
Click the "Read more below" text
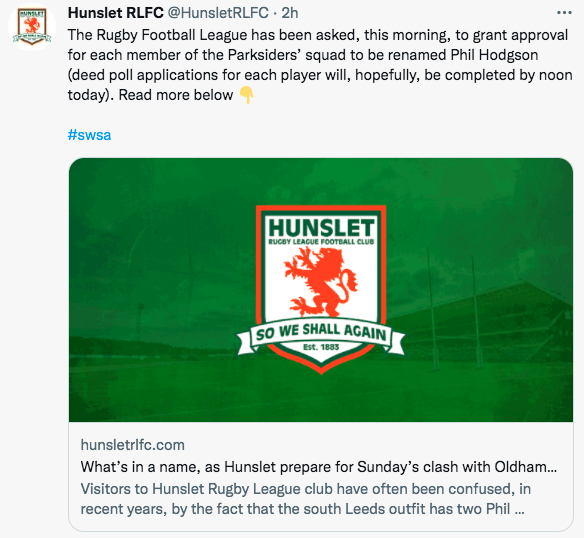coord(176,95)
